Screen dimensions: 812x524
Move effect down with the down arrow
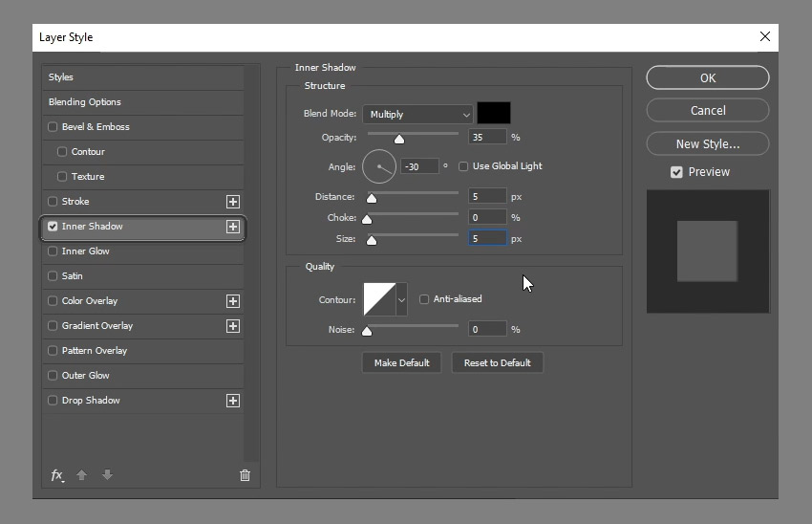pos(107,475)
